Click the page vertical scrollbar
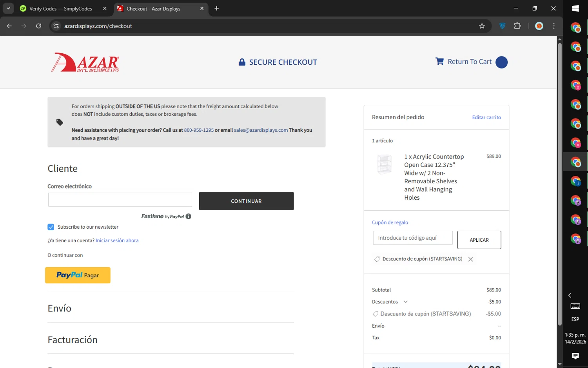The image size is (588, 368). (560, 184)
